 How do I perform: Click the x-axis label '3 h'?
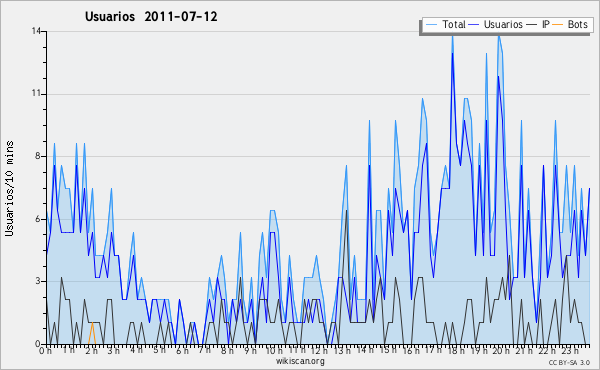pos(114,351)
